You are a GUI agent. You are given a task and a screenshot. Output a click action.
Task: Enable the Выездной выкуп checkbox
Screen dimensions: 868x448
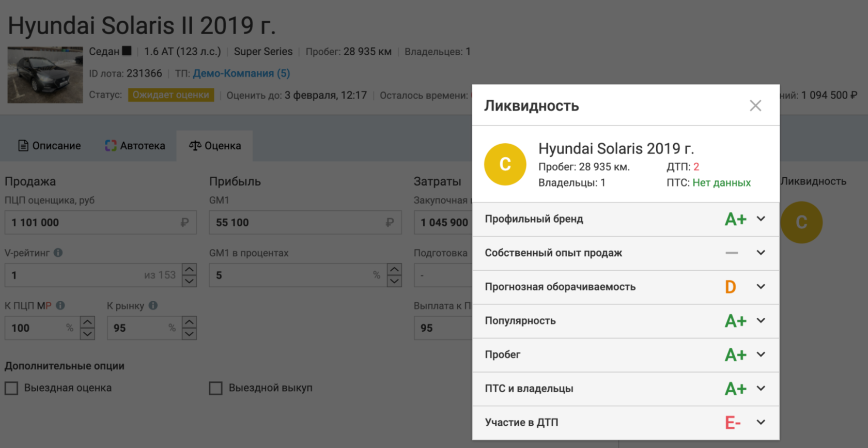click(x=215, y=388)
